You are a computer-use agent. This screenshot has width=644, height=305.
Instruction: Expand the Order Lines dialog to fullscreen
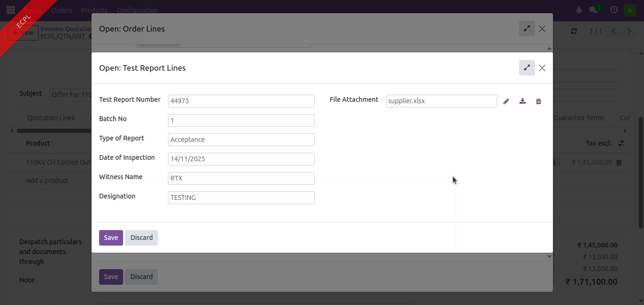coord(527,29)
